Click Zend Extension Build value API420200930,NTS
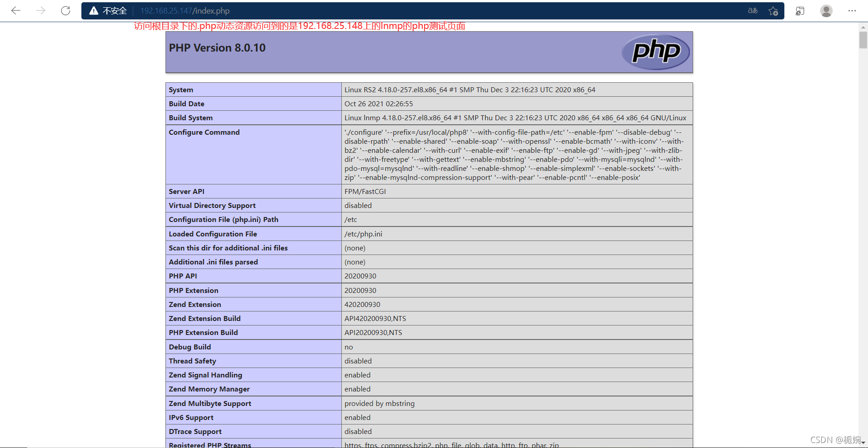868x448 pixels. coord(375,319)
